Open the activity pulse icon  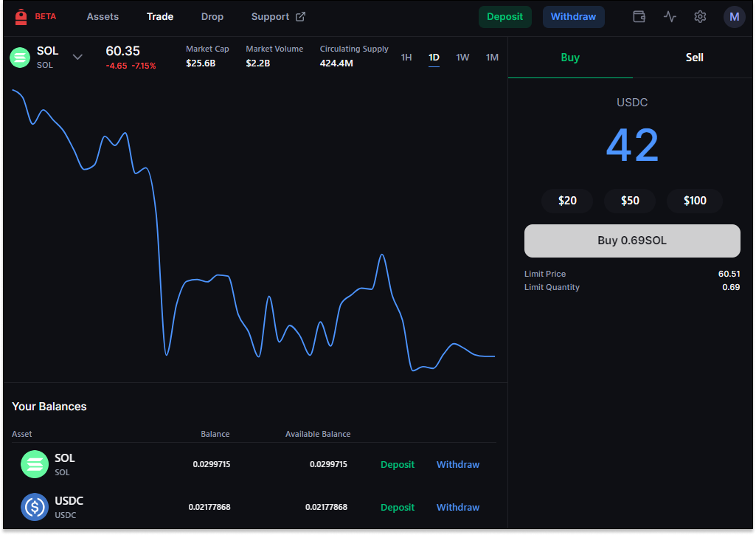pos(670,17)
